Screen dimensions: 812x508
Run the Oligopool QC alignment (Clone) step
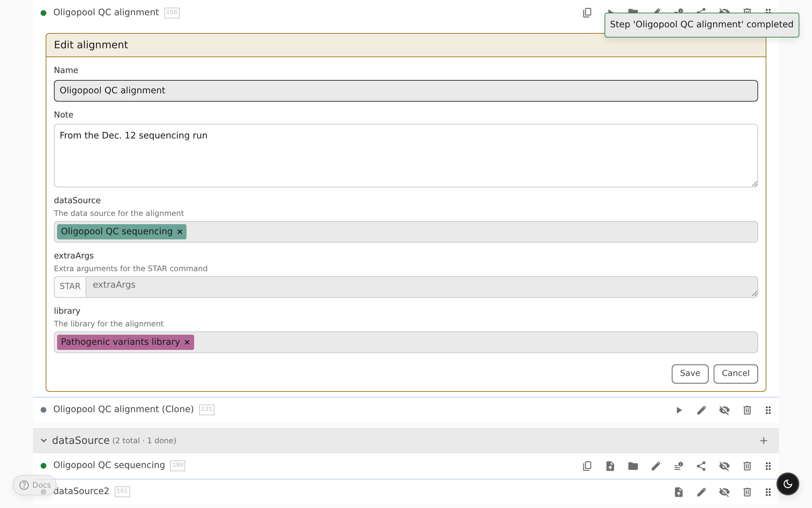679,410
